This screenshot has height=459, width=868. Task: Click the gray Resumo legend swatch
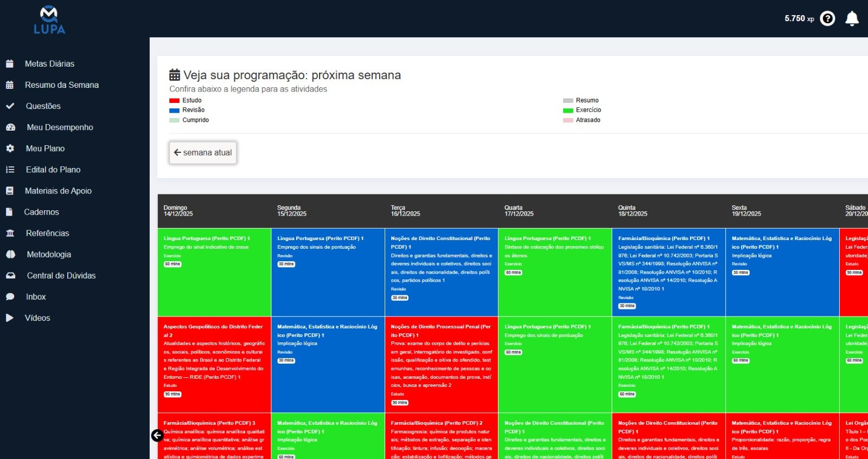point(568,100)
